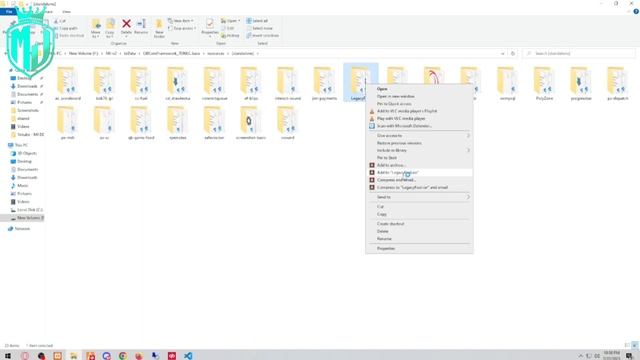Image resolution: width=640 pixels, height=360 pixels.
Task: Choose Create shortcut in context menu
Action: (x=420, y=224)
